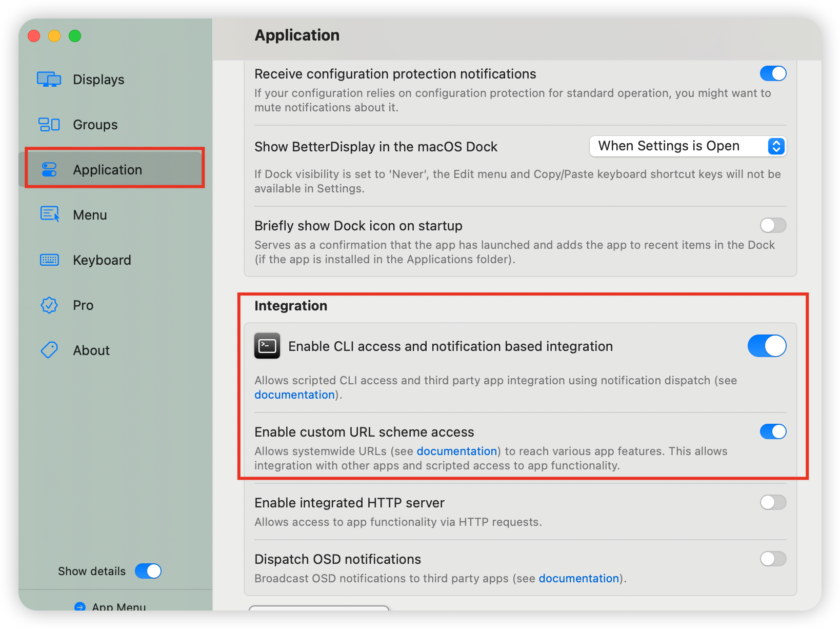Turn on Dispatch OSD notifications
840x629 pixels.
tap(773, 559)
